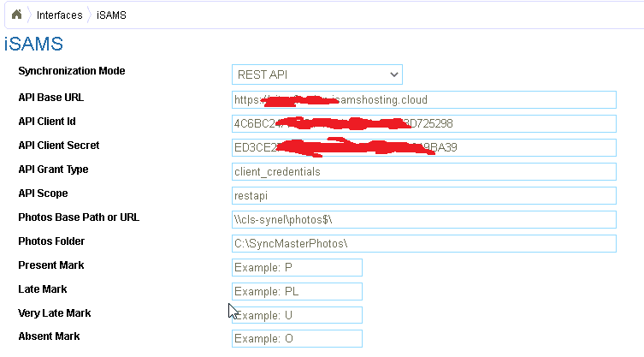644x357 pixels.
Task: Click the API Scope input
Action: point(424,195)
